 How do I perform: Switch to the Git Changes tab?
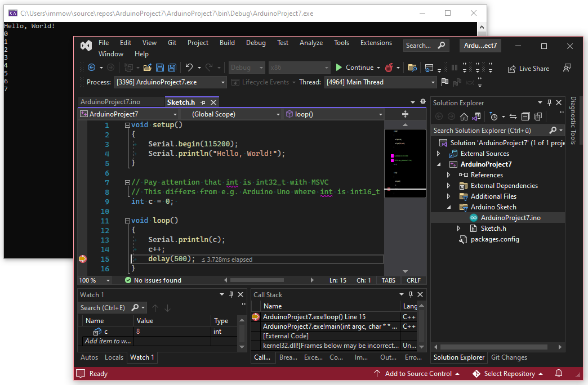click(x=509, y=357)
